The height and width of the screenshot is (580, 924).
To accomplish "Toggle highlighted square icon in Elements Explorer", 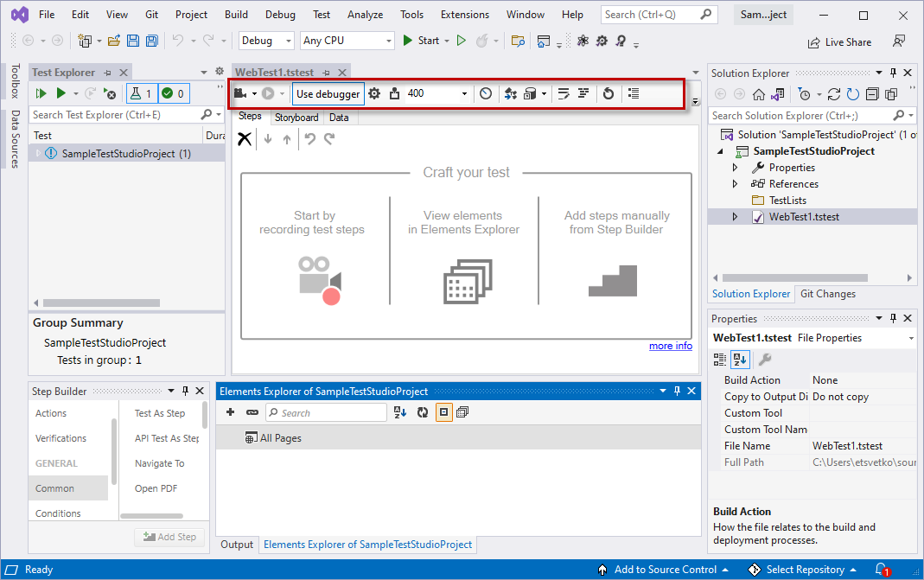I will click(x=443, y=412).
